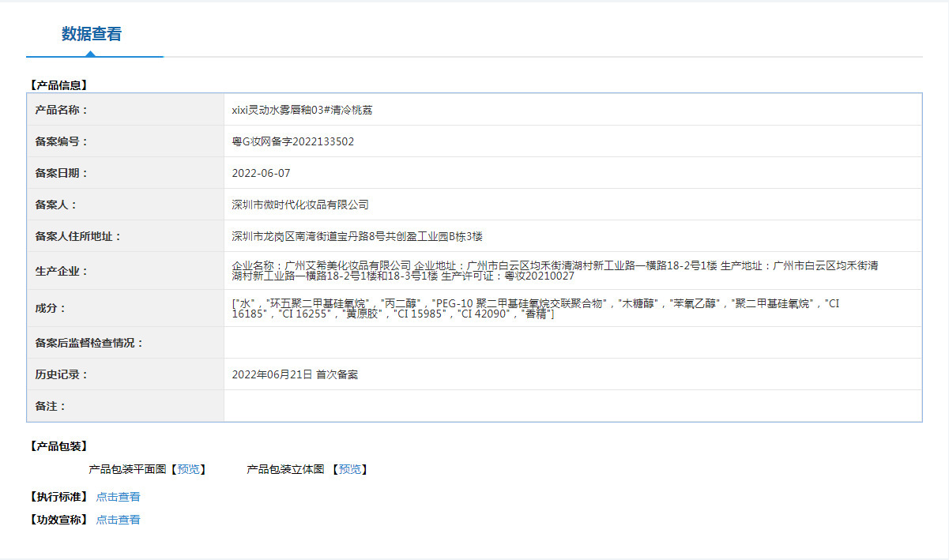This screenshot has height=560, width=949.
Task: Select the 产品名称 row label
Action: [62, 110]
